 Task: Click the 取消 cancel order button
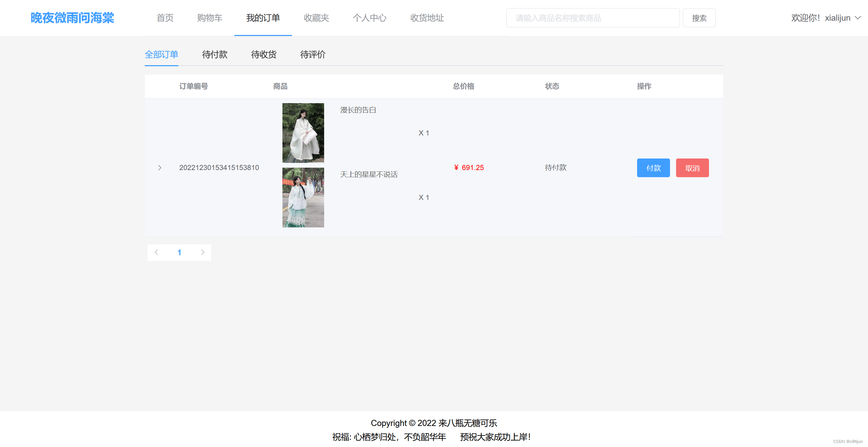692,168
